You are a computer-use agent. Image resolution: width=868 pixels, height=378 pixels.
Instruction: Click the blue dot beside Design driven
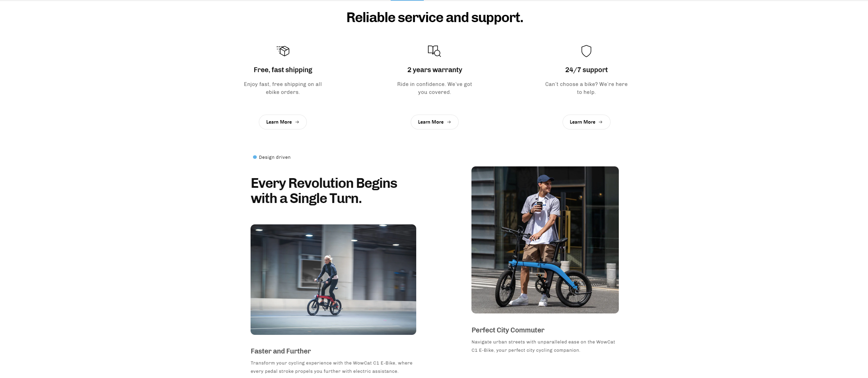click(x=255, y=157)
